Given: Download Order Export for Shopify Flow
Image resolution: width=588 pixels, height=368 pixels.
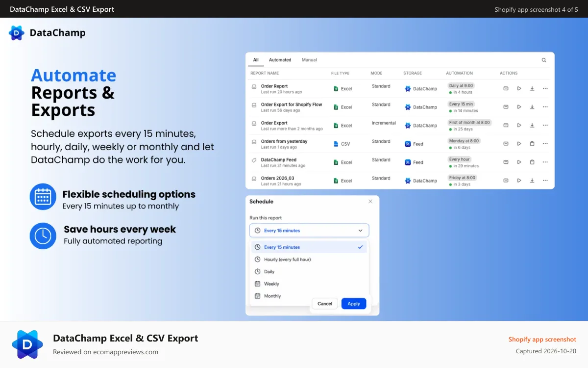Looking at the screenshot, I should click(532, 107).
